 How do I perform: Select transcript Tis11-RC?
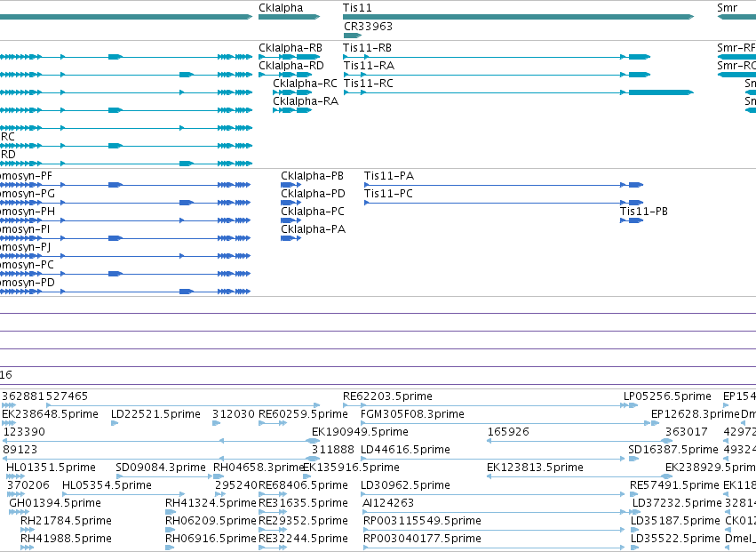coord(518,92)
